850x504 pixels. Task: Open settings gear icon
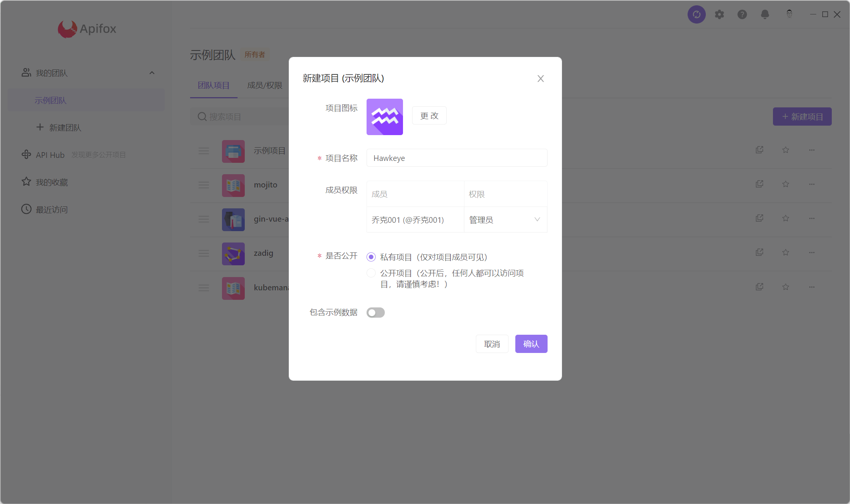(719, 14)
